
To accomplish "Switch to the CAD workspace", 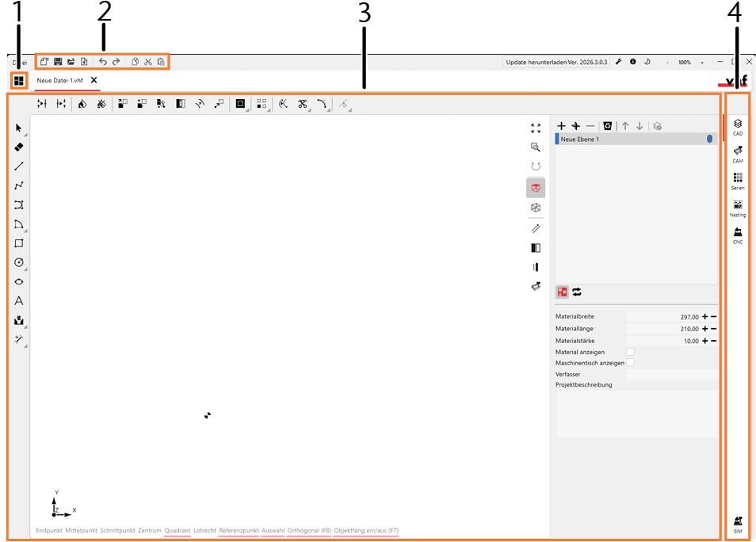I will 738,127.
